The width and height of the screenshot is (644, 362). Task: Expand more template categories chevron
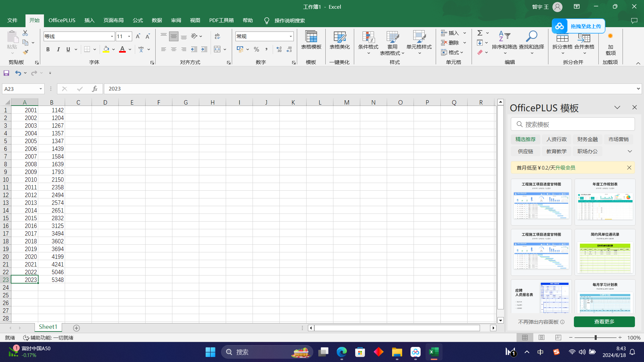(630, 151)
